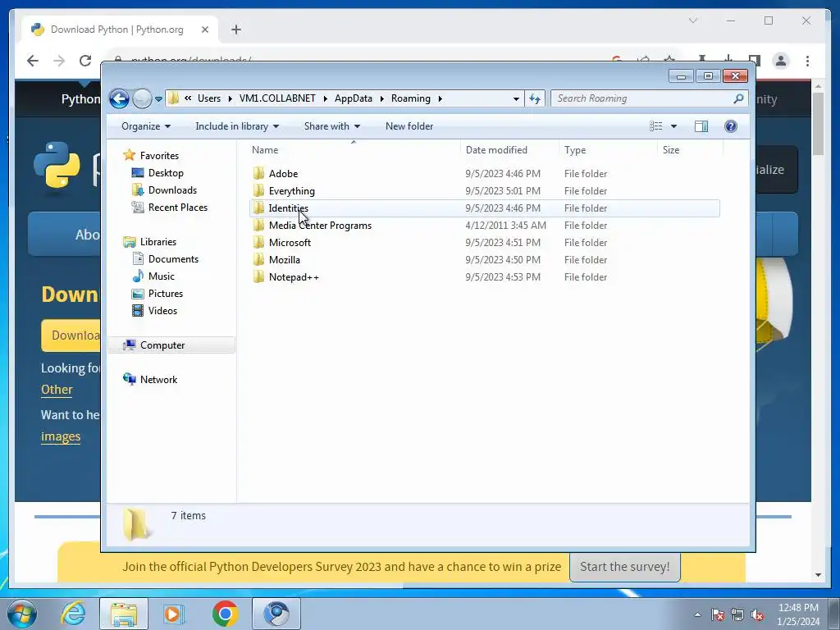
Task: Click VM1.COLLABNET in the breadcrumb
Action: coord(277,98)
